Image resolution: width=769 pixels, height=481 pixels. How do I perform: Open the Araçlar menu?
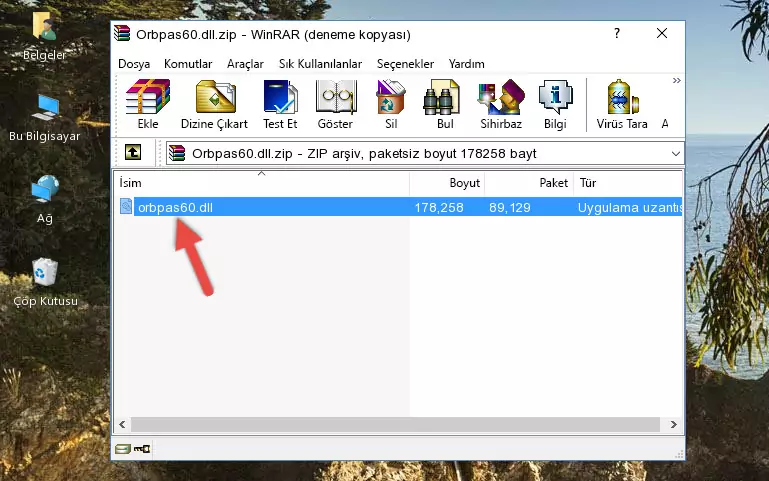click(245, 64)
